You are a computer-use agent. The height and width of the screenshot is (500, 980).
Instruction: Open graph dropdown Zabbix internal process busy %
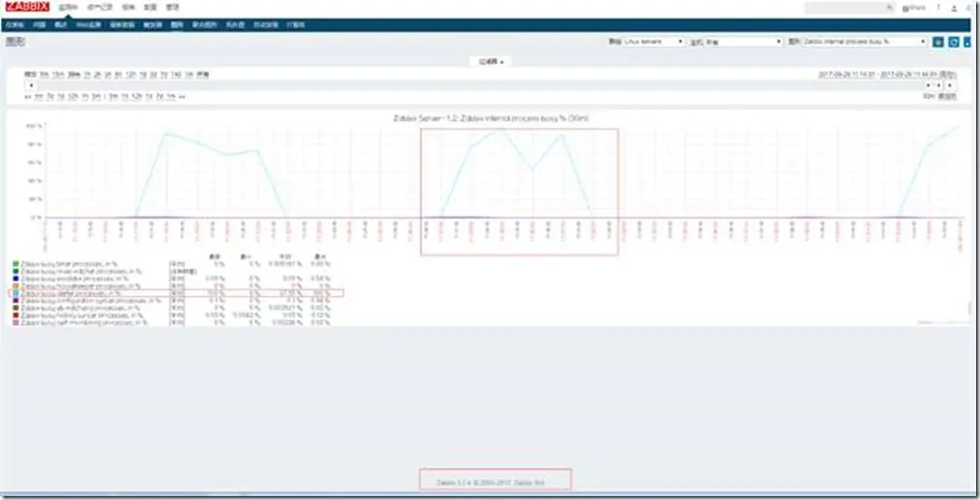point(864,42)
